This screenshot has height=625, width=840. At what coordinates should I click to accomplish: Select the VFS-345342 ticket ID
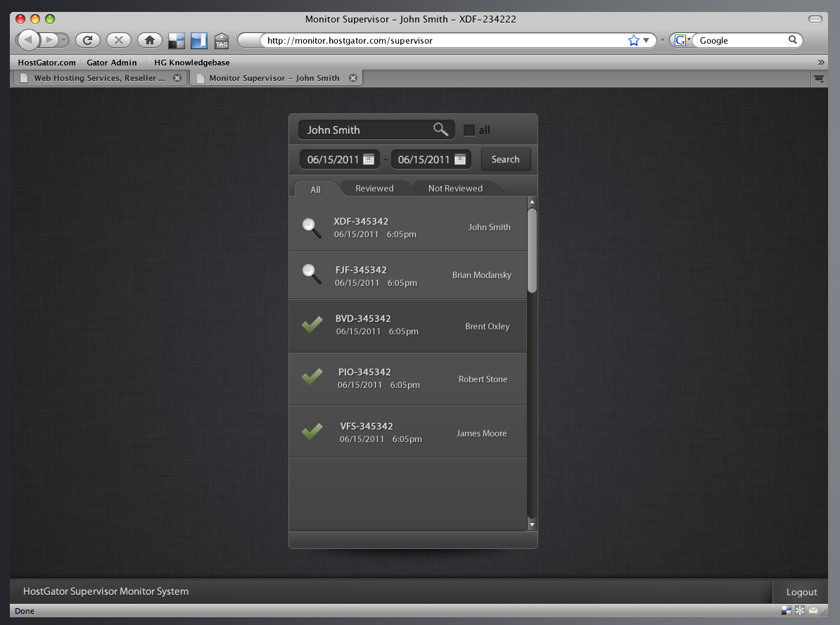367,426
